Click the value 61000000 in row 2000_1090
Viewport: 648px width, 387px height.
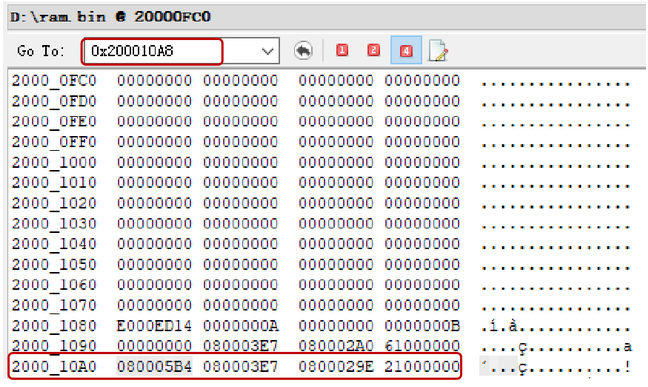pyautogui.click(x=422, y=346)
